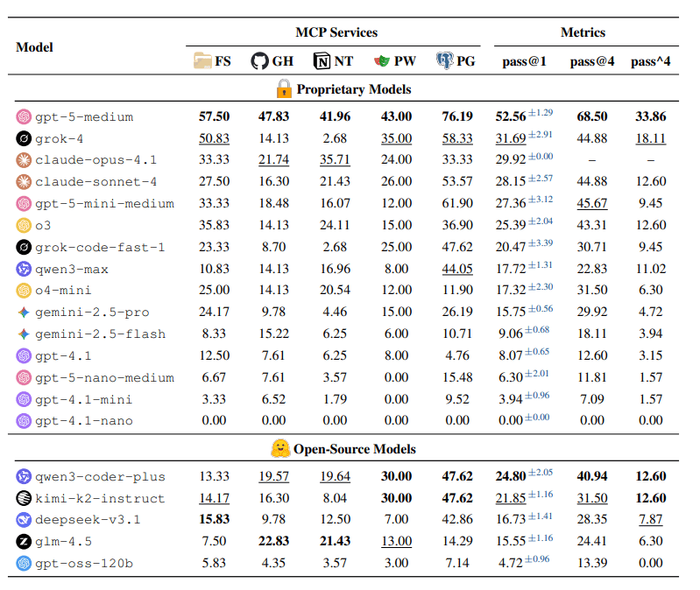Select the deepseek-v3.1 model name
The width and height of the screenshot is (700, 590).
point(88,520)
